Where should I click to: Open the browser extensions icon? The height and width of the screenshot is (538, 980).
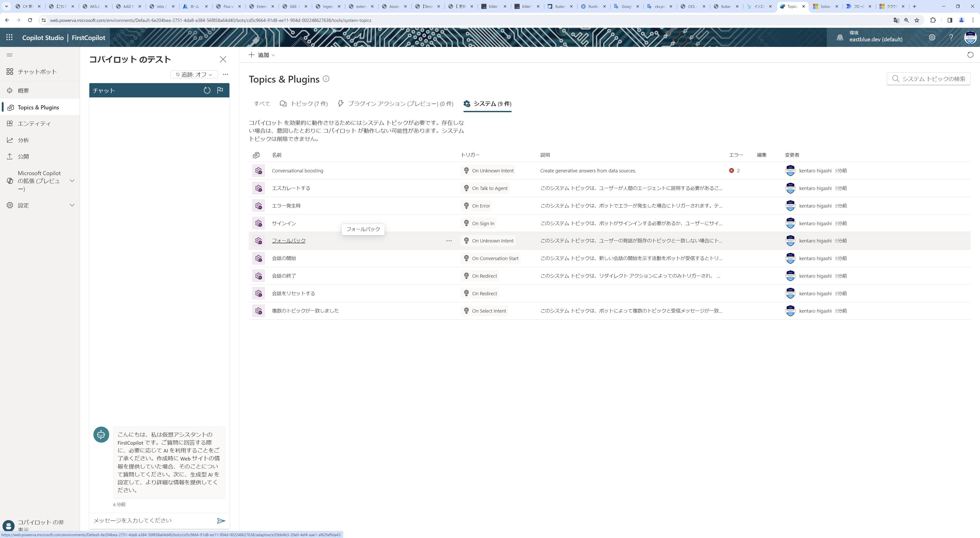[x=933, y=20]
